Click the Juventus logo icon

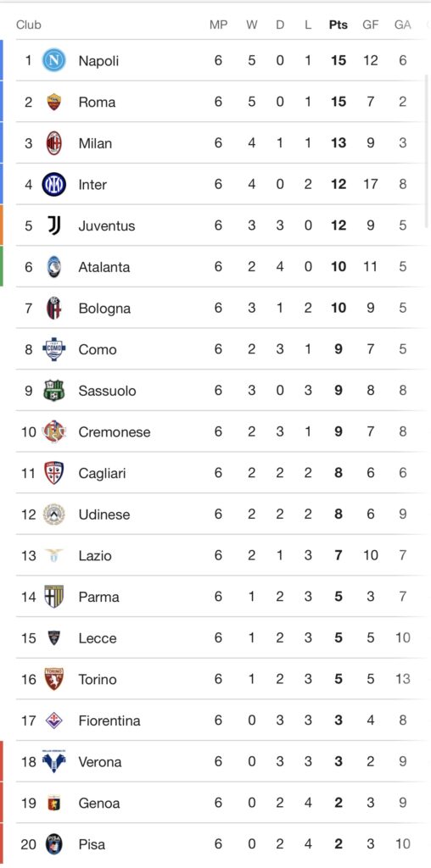53,225
